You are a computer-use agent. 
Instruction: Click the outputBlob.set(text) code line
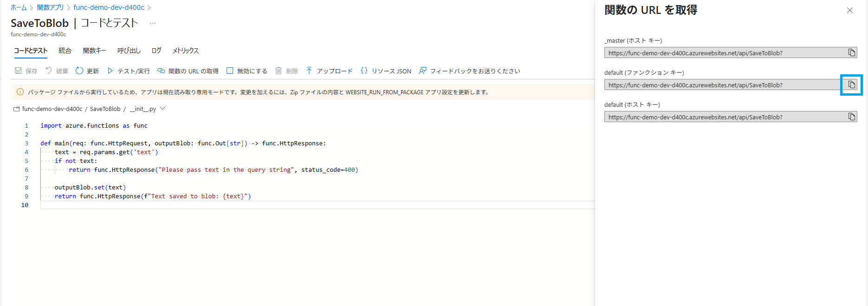tap(90, 187)
